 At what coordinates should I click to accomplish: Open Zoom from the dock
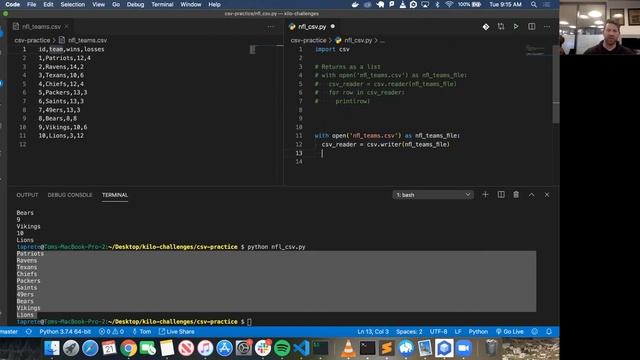pyautogui.click(x=464, y=348)
